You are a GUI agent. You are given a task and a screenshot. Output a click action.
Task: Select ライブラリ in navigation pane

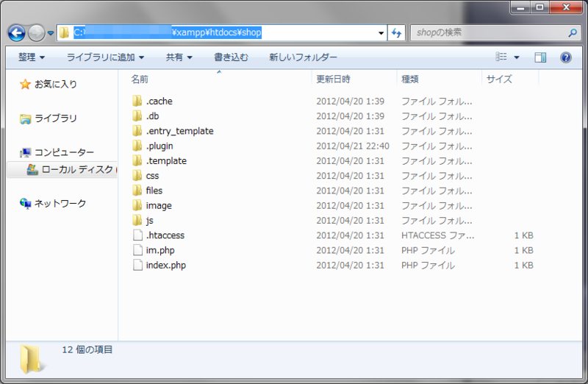[x=56, y=118]
